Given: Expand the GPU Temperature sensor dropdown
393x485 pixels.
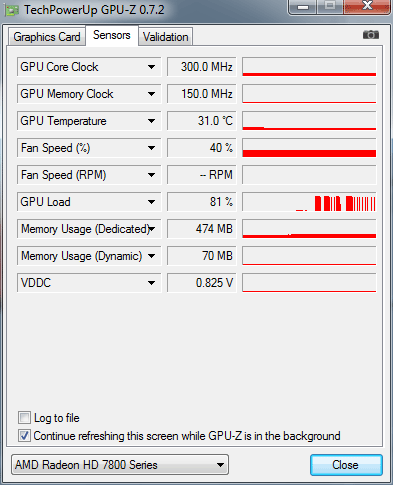Looking at the screenshot, I should 152,121.
